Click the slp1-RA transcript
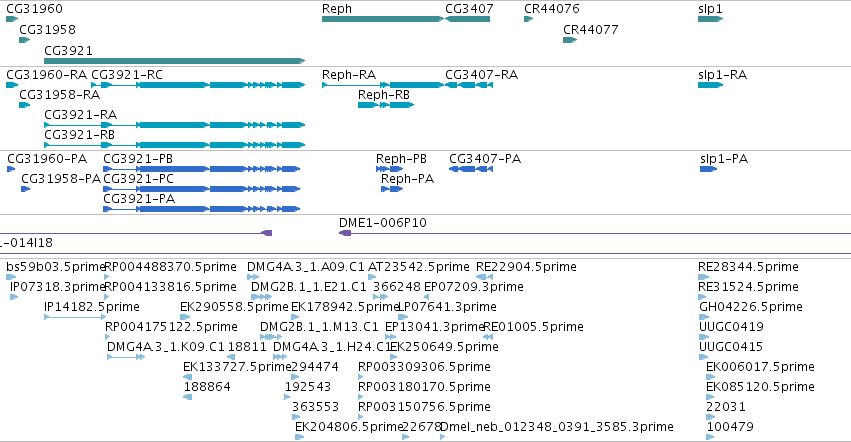851x442 pixels. coord(710,85)
